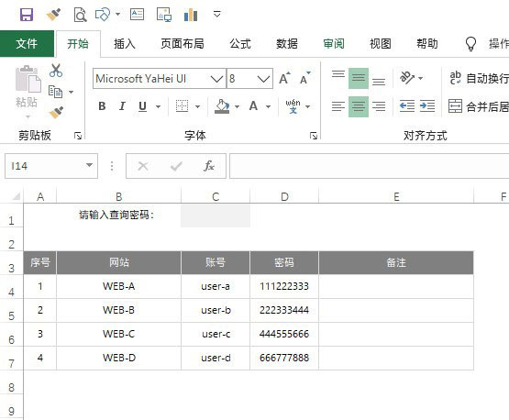Screen dimensions: 509x420
Task: Apply font color with the A icon
Action: pyautogui.click(x=253, y=105)
